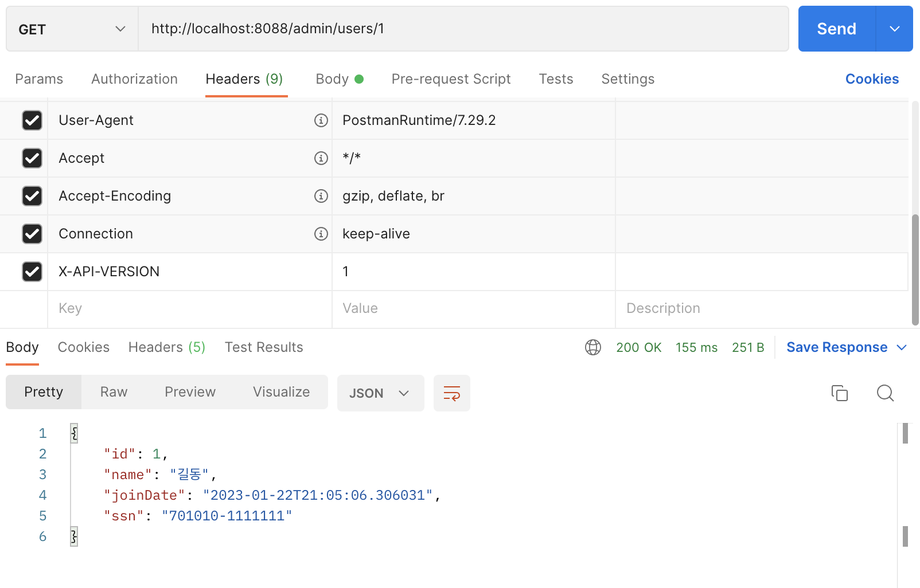Click info icon beside Accept-Encoding header
This screenshot has width=920, height=588.
coord(321,196)
